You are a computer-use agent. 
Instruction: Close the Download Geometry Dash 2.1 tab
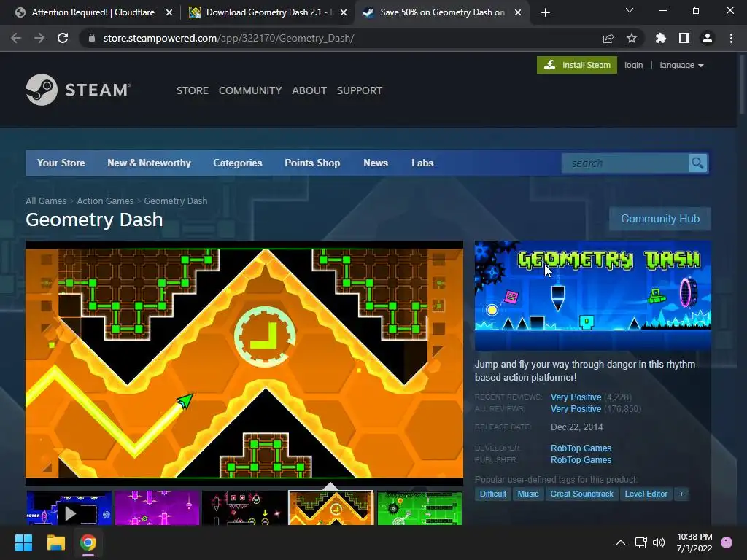(344, 12)
